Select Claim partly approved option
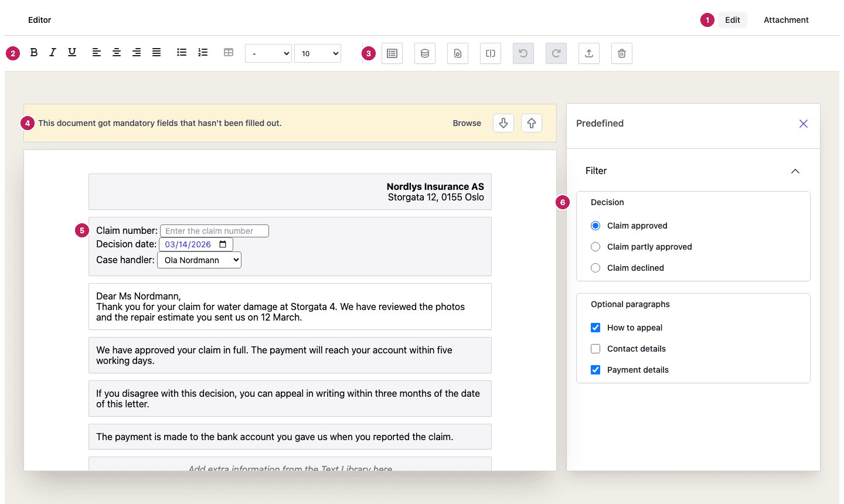 point(595,247)
